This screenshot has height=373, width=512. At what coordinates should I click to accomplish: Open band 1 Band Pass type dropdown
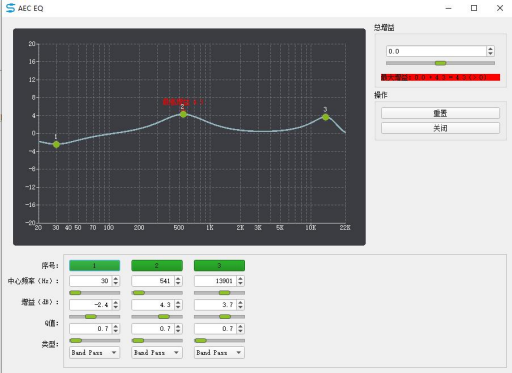(x=95, y=352)
